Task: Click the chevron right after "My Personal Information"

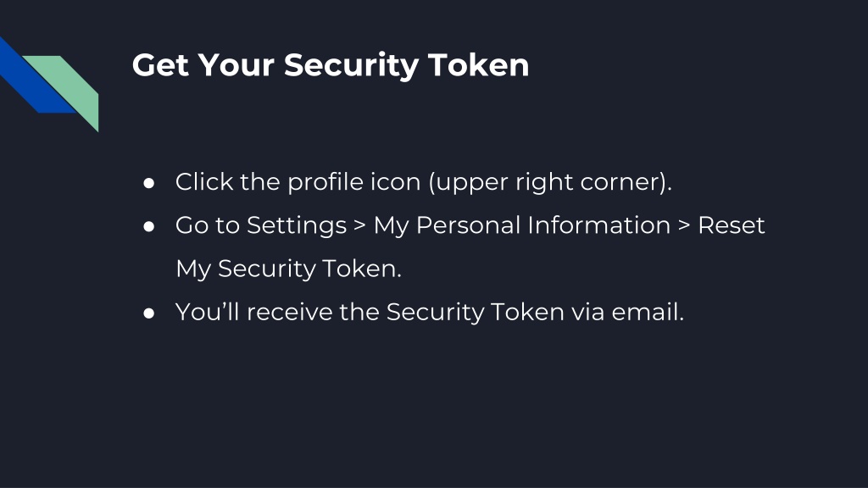Action: click(x=684, y=225)
